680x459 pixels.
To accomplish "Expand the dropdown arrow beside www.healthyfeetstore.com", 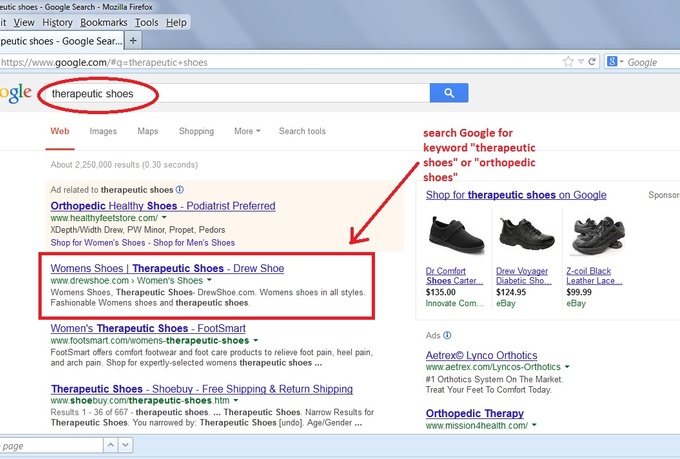I will tap(163, 217).
